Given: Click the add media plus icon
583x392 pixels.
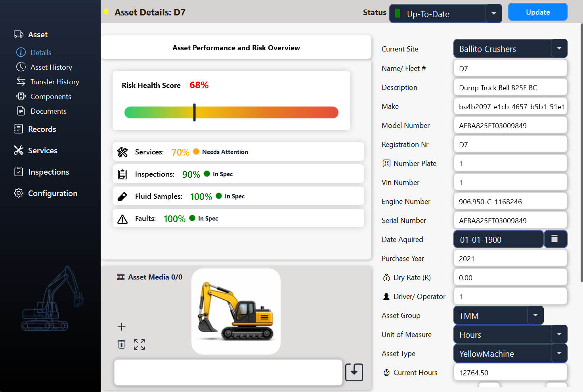Looking at the screenshot, I should click(x=121, y=327).
